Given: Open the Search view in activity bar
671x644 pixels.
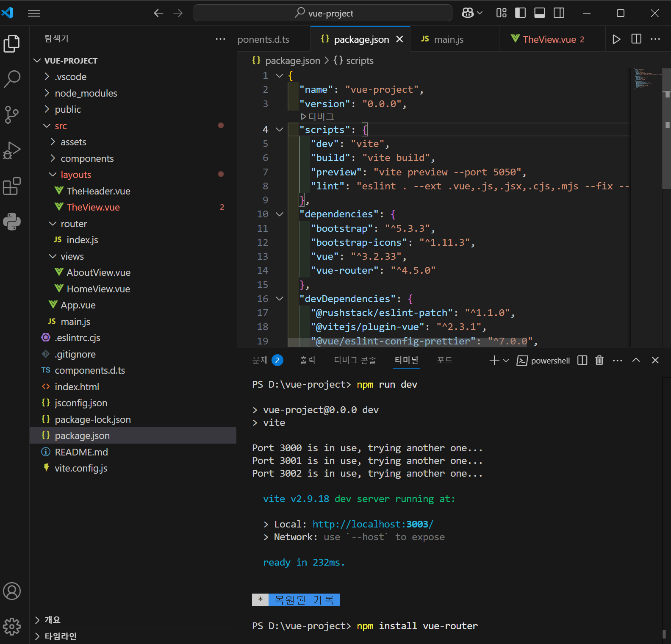Looking at the screenshot, I should pyautogui.click(x=12, y=79).
